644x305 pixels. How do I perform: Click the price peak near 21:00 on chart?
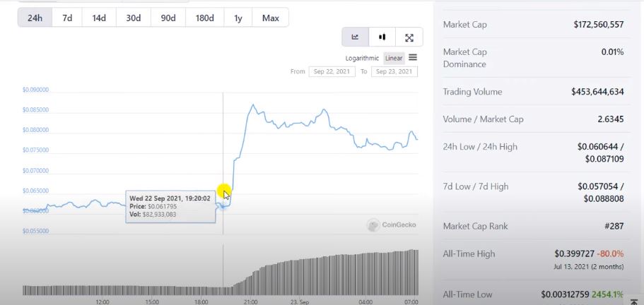pyautogui.click(x=252, y=105)
